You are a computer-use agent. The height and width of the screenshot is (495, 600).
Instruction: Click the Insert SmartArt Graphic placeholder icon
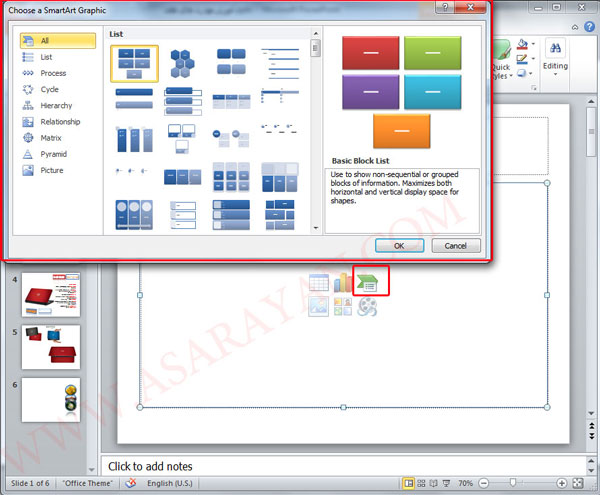367,283
